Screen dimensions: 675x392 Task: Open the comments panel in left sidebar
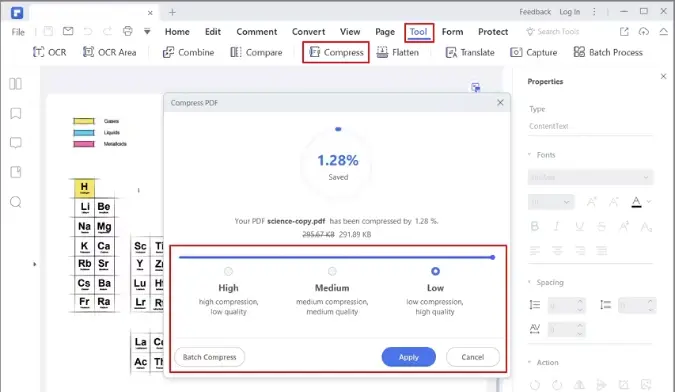click(x=15, y=143)
